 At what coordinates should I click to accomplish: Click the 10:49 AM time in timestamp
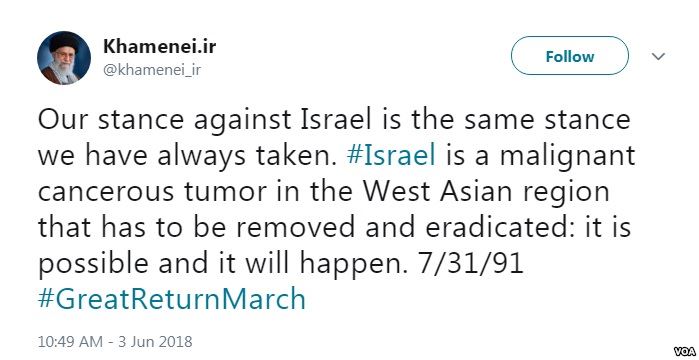[71, 342]
